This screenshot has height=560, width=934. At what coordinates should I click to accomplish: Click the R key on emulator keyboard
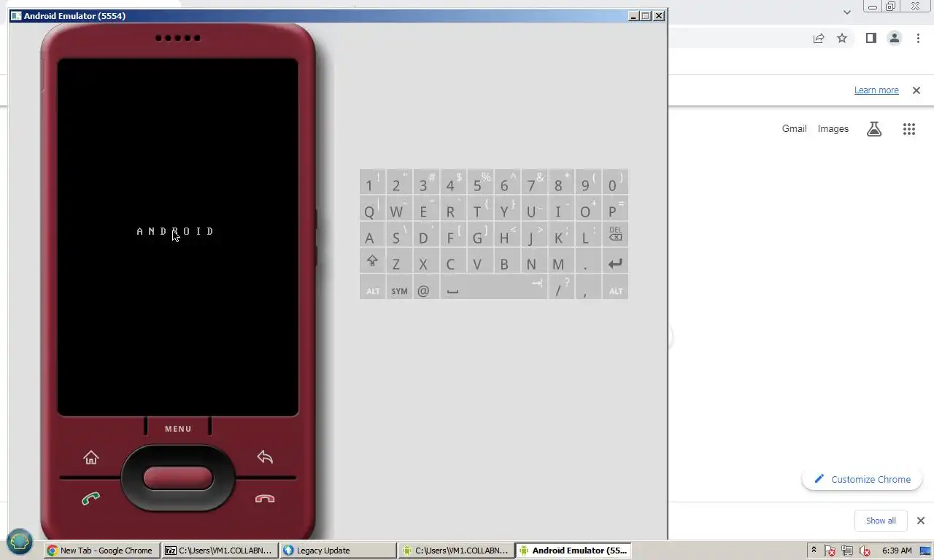click(453, 209)
